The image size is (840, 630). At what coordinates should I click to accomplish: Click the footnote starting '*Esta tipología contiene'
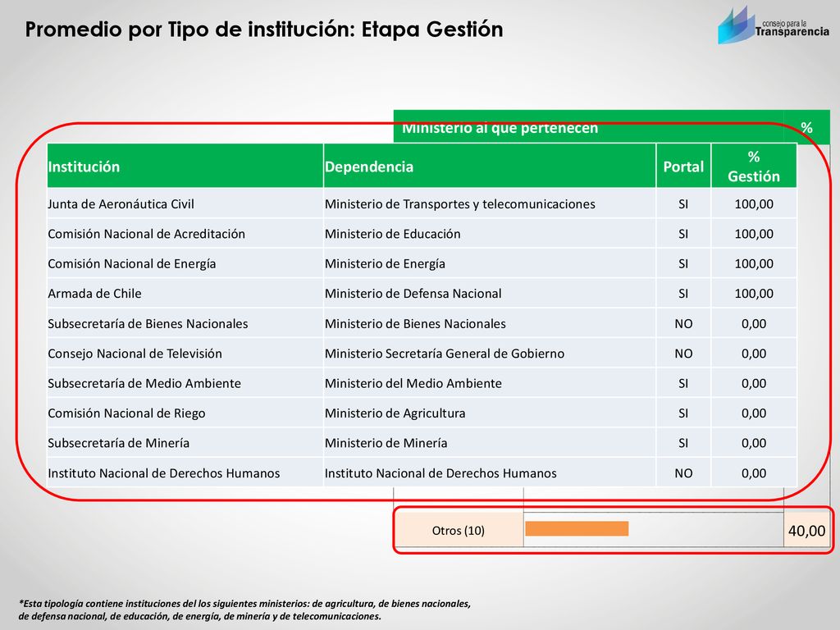coord(244,609)
